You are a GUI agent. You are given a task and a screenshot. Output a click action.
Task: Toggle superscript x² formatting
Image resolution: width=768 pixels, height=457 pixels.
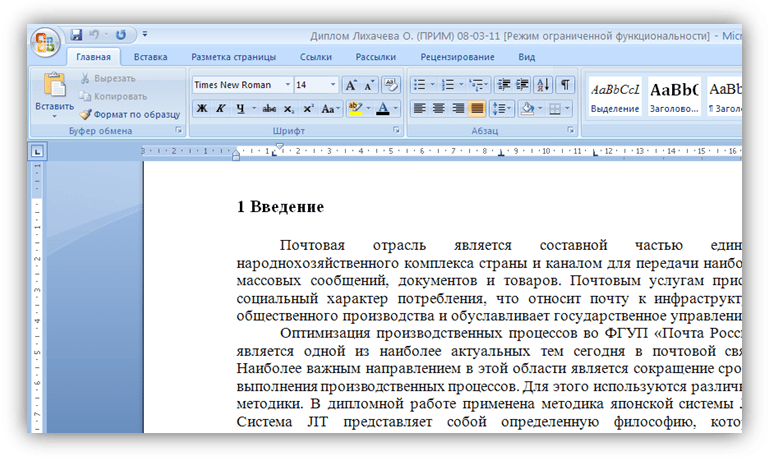tap(308, 108)
